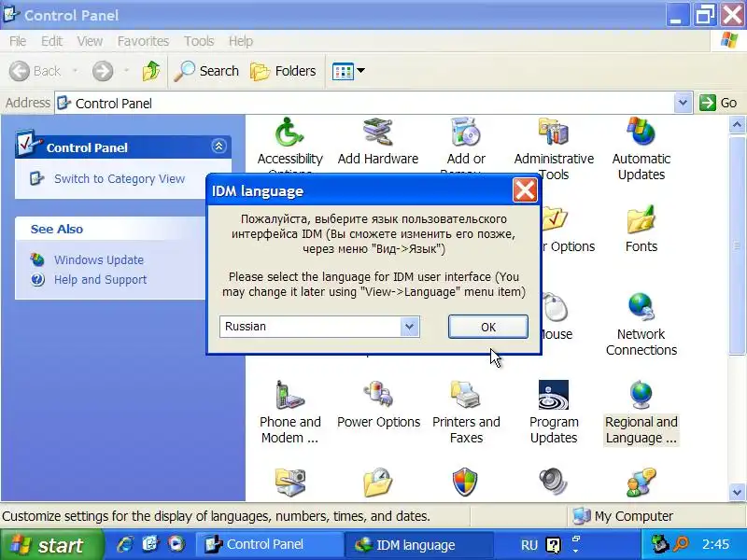747x560 pixels.
Task: Open Back button history dropdown arrow
Action: click(x=75, y=71)
